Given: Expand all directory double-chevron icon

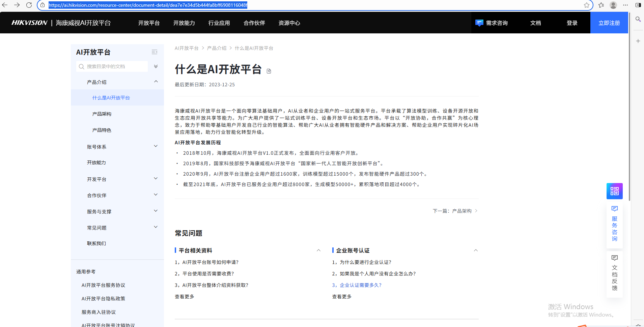Looking at the screenshot, I should [x=156, y=66].
